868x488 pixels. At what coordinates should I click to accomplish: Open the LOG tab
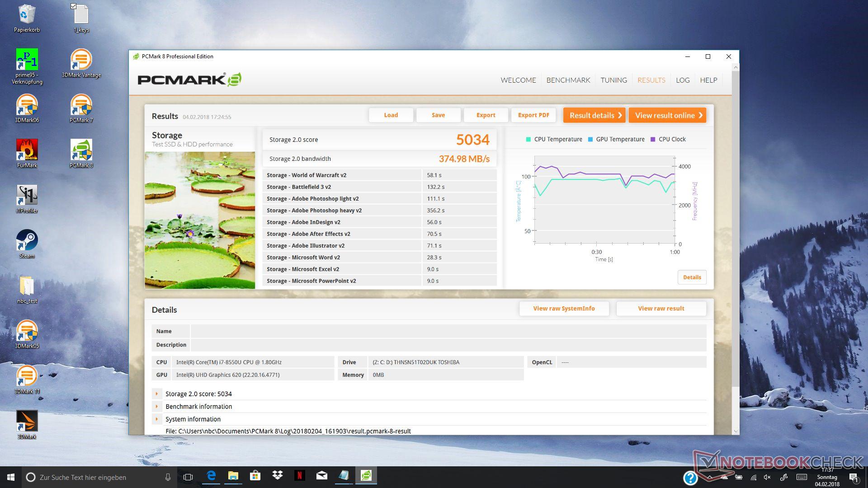click(x=682, y=80)
